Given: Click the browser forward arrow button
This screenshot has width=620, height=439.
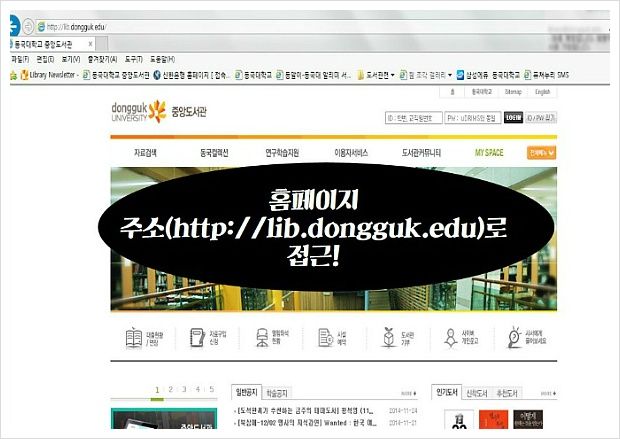Looking at the screenshot, I should click(28, 27).
